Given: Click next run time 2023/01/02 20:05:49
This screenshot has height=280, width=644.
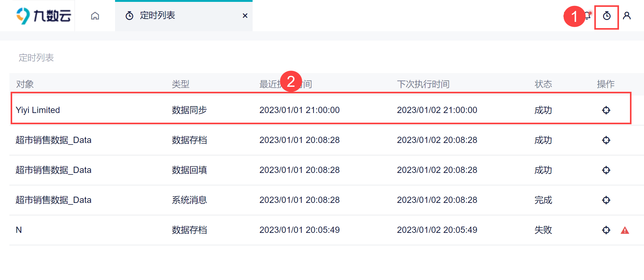Looking at the screenshot, I should (x=437, y=230).
